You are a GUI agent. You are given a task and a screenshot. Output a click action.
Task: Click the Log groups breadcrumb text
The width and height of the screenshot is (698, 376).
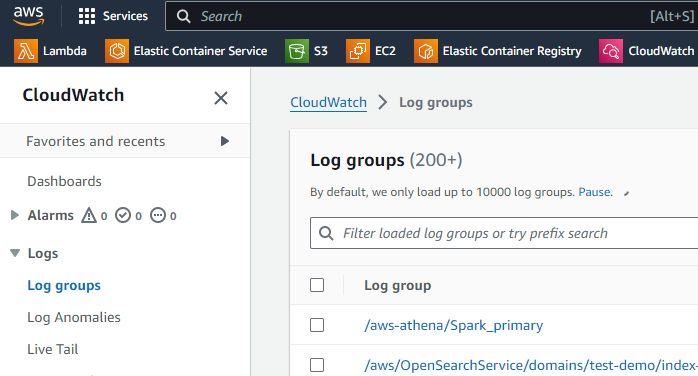(x=436, y=102)
